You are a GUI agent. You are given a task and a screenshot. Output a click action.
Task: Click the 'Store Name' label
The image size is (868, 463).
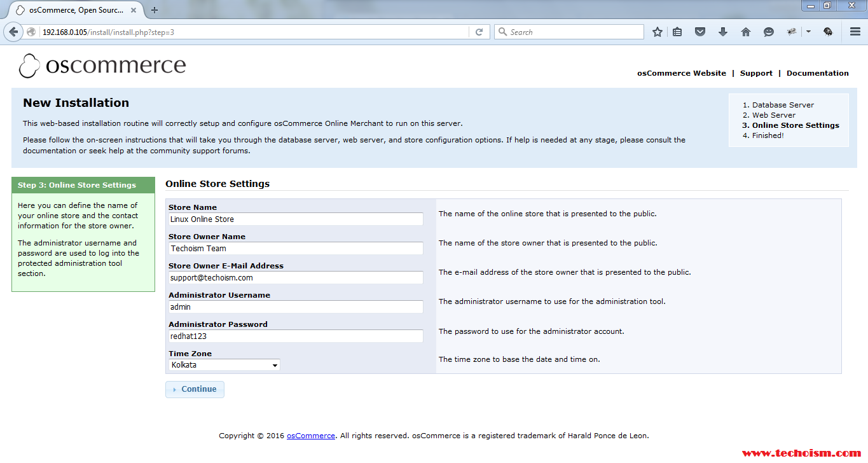[193, 207]
